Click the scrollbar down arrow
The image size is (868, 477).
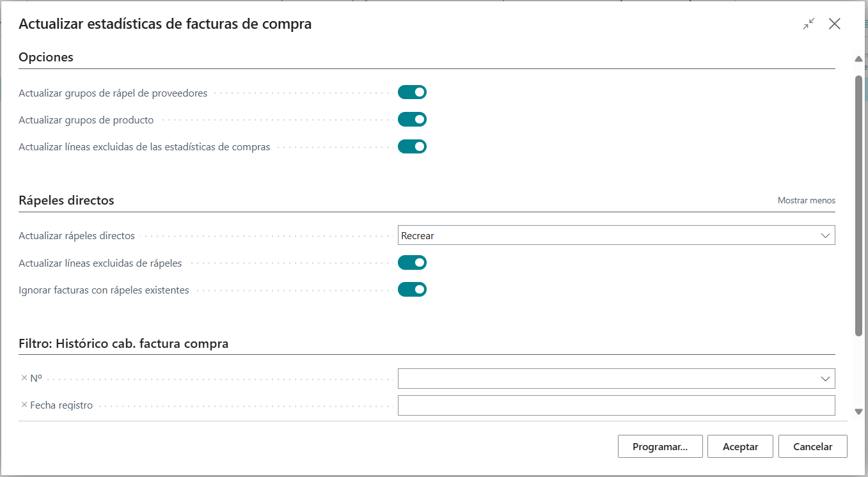[x=858, y=412]
